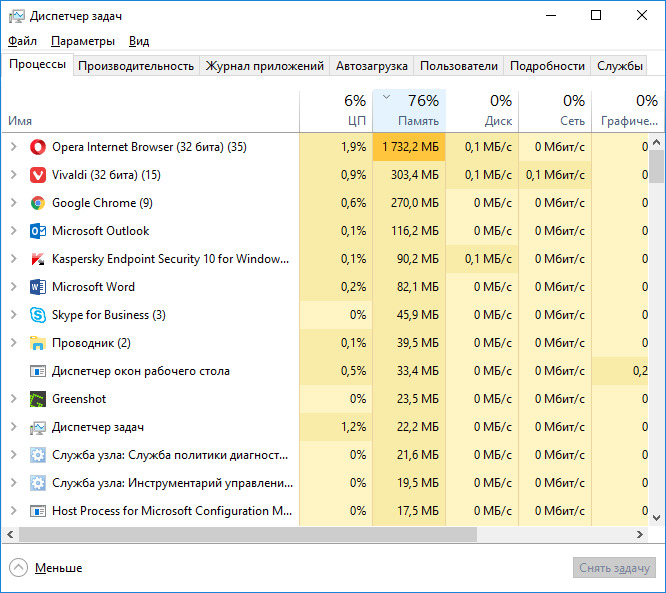Select the Процессы tab

click(37, 65)
